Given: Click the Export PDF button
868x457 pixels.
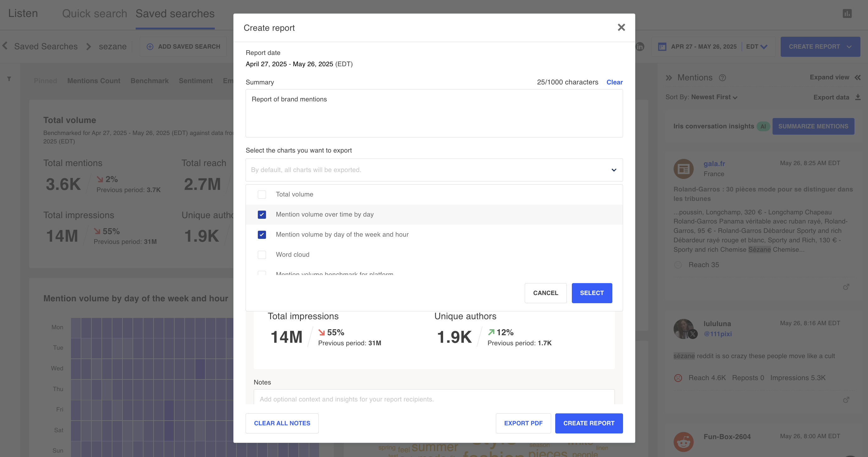Looking at the screenshot, I should 523,423.
